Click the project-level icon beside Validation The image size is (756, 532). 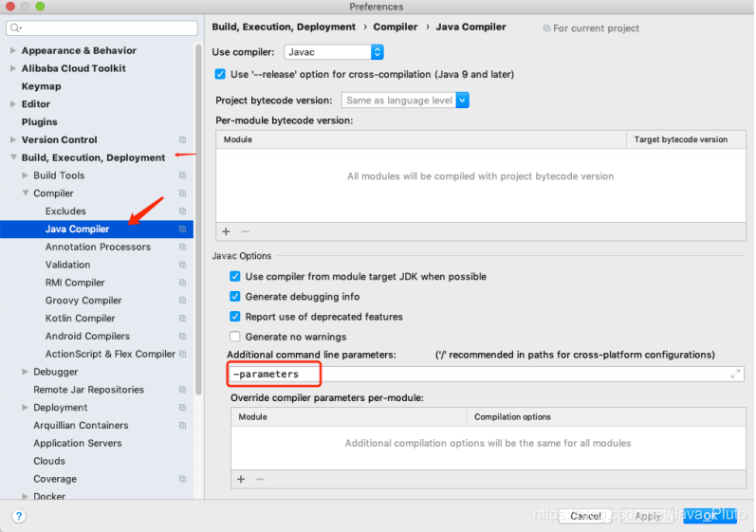[183, 265]
